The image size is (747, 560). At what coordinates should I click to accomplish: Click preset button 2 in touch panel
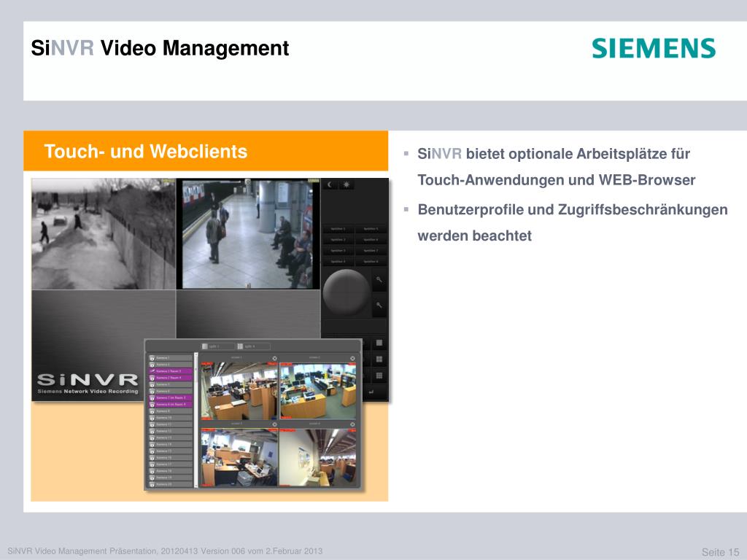(x=338, y=239)
